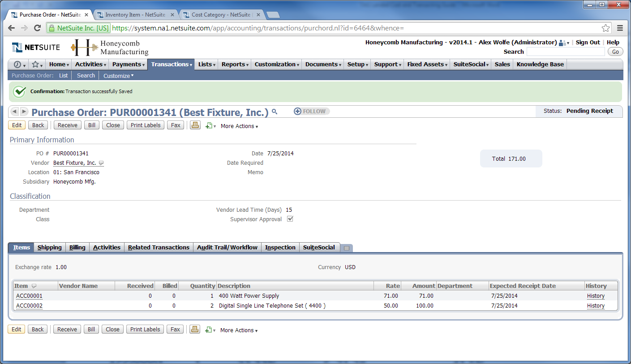Click the 'Total 171.00' summary box
631x364 pixels.
click(511, 158)
